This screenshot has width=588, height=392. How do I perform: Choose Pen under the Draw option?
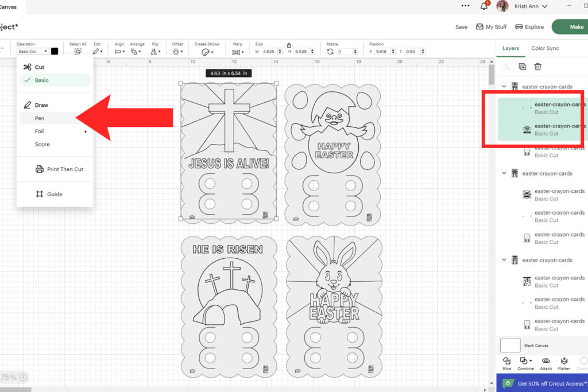39,118
